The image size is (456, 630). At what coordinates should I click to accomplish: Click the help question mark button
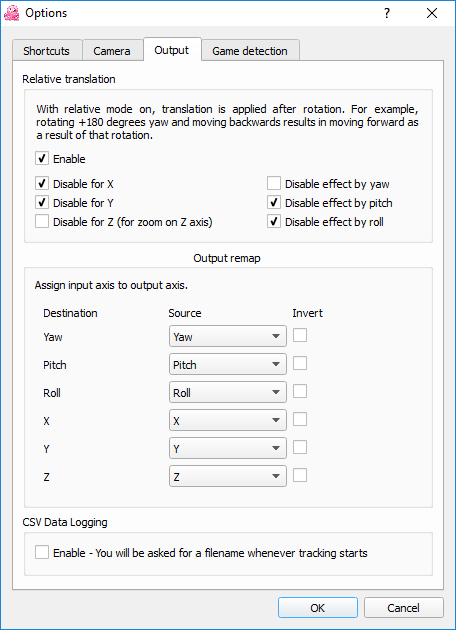(x=386, y=13)
